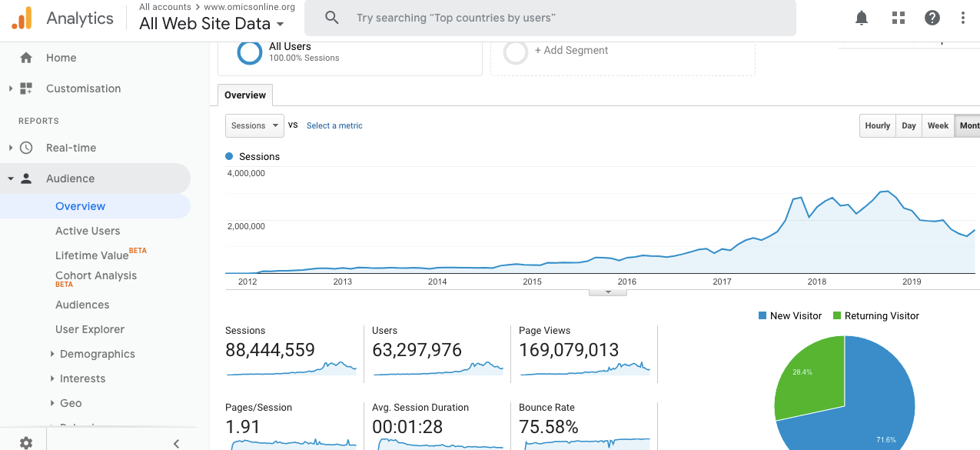The width and height of the screenshot is (980, 450).
Task: Click the 00:01:28 session duration value
Action: pos(407,427)
